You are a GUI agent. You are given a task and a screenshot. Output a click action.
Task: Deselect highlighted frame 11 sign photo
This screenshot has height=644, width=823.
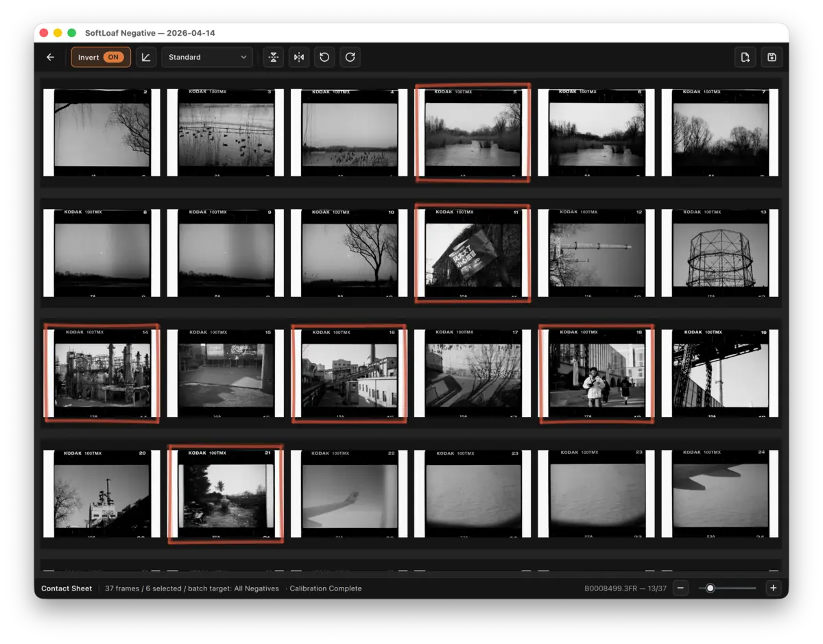click(473, 252)
